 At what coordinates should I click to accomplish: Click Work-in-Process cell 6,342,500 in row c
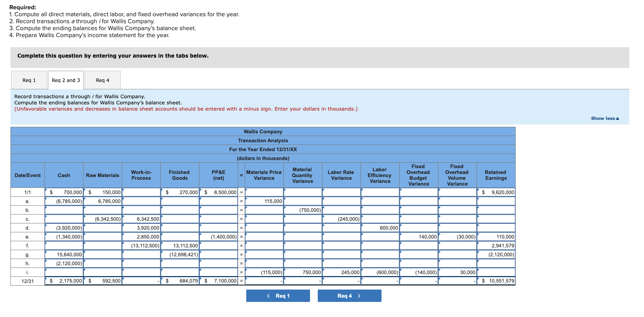141,219
